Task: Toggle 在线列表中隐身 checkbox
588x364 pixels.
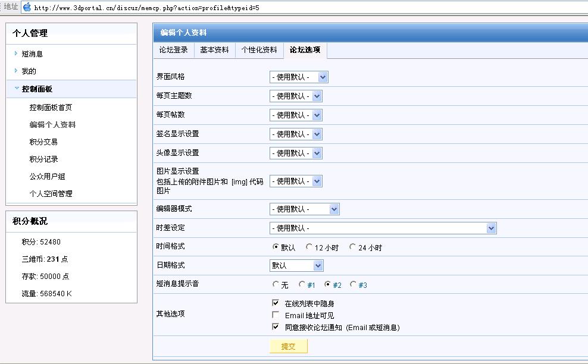Action: click(276, 303)
